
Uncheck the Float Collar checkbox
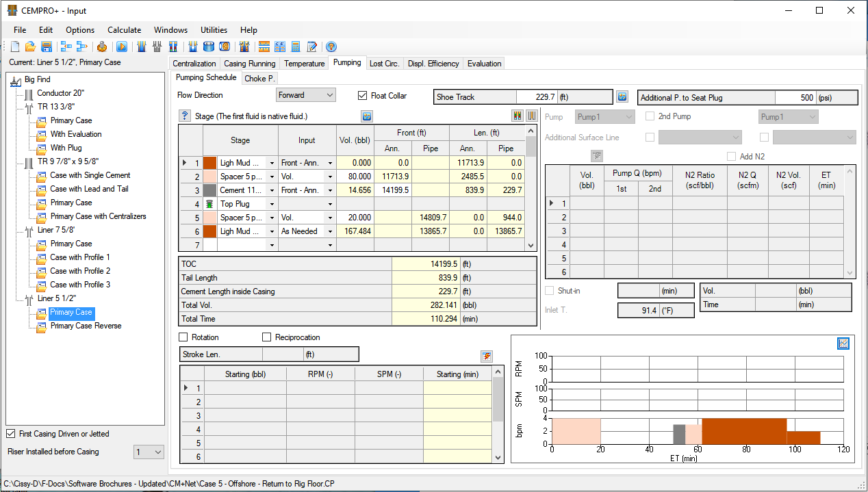coord(363,96)
